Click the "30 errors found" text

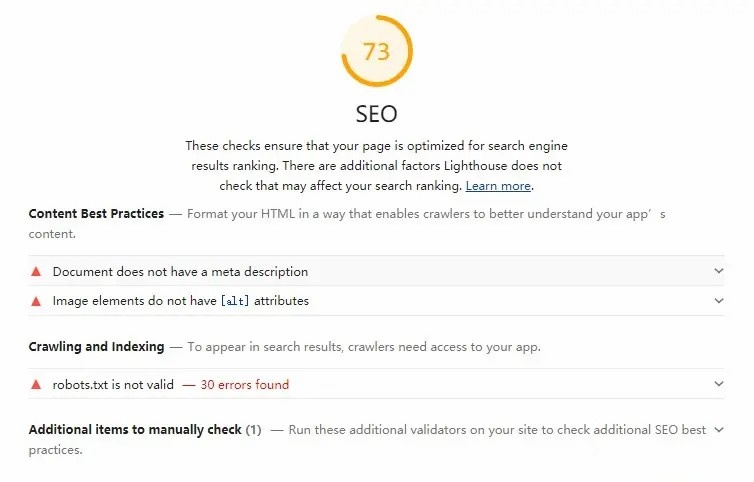[245, 384]
